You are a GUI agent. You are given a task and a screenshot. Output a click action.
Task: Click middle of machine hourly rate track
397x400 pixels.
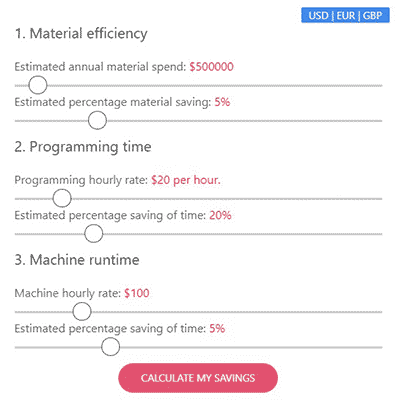[198, 312]
